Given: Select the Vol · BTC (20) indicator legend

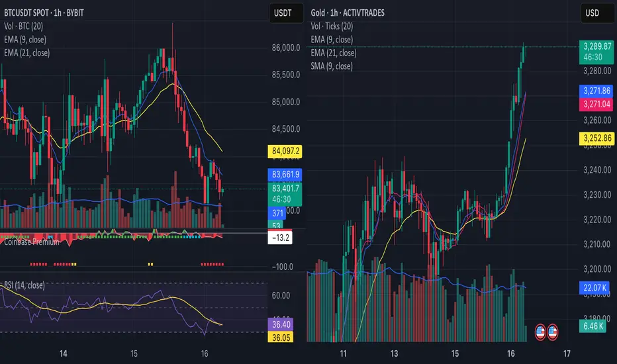Looking at the screenshot, I should pos(24,26).
